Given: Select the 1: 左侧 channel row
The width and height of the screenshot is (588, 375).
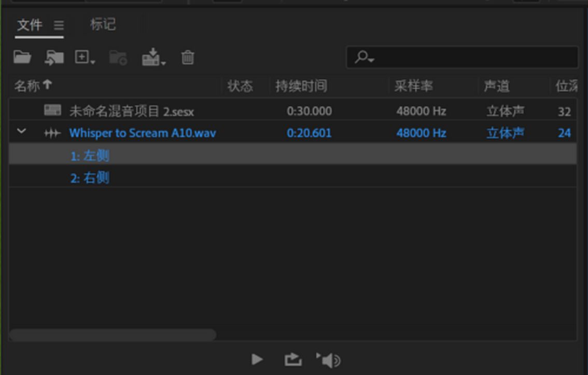Looking at the screenshot, I should (x=293, y=154).
